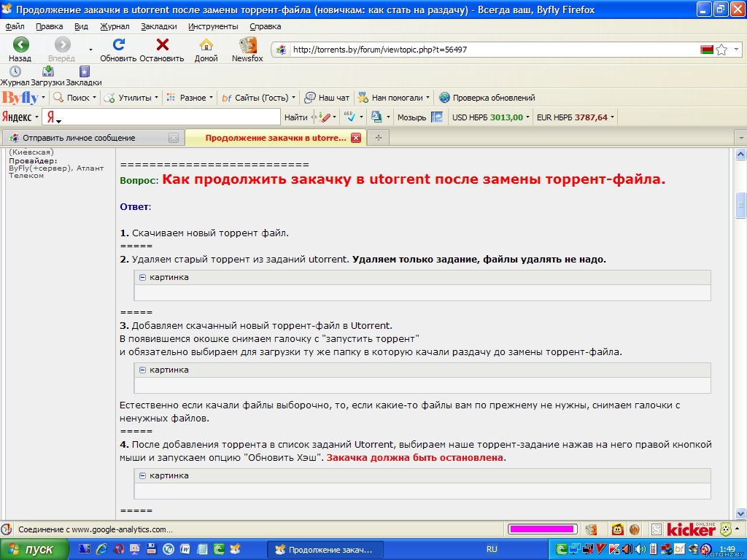Image resolution: width=747 pixels, height=560 pixels.
Task: Open the back/forward history dropdown arrow
Action: pyautogui.click(x=90, y=50)
